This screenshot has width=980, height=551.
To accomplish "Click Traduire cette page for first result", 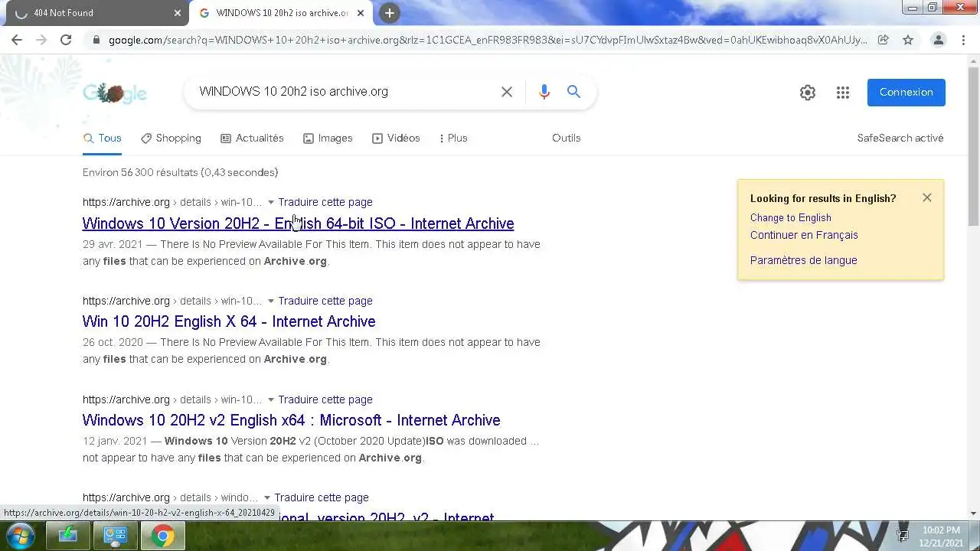I will click(x=325, y=202).
